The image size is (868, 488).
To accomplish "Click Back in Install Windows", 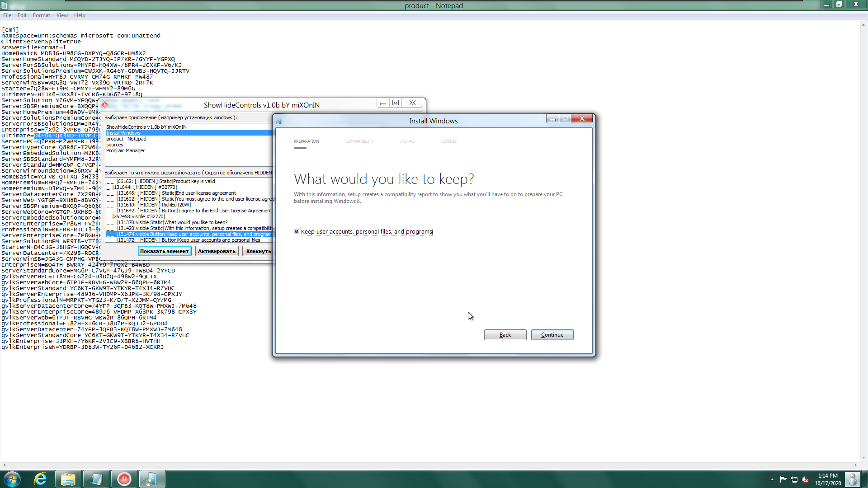I will coord(505,335).
